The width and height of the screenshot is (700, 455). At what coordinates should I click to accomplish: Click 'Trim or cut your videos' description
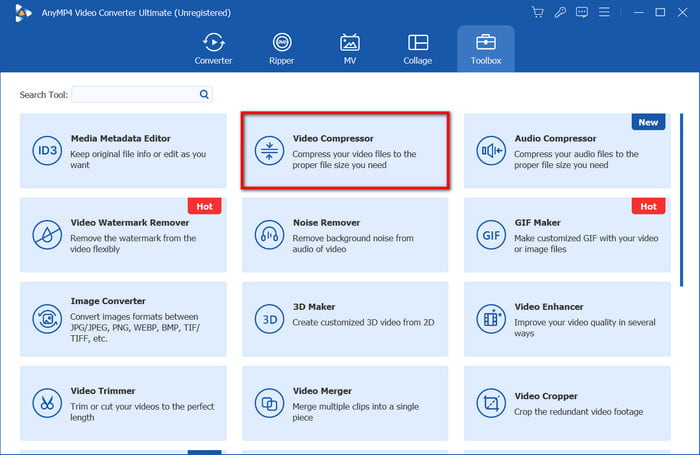coord(142,412)
